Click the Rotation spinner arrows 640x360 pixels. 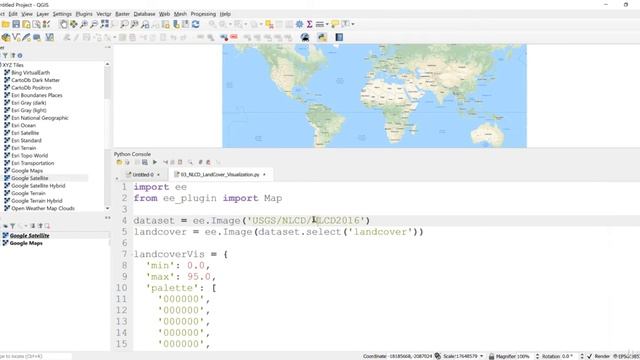tap(582, 356)
